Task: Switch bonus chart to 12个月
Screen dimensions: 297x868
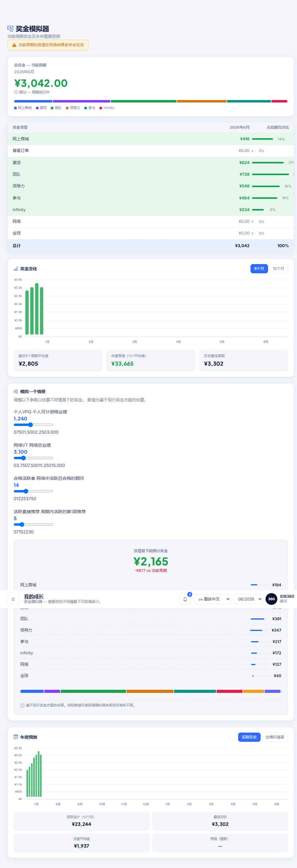Action: point(279,268)
